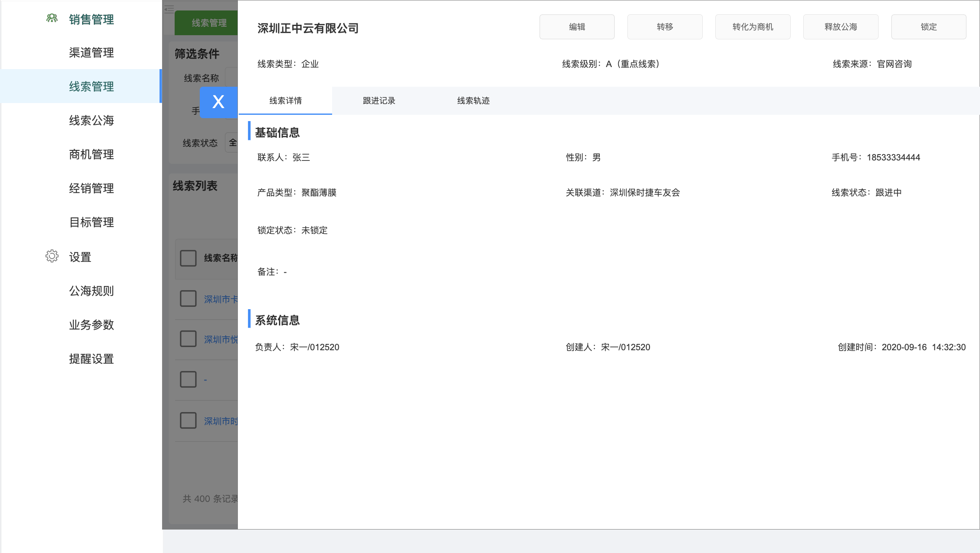Image resolution: width=980 pixels, height=553 pixels.
Task: Click the green 线索管理 page tab
Action: pyautogui.click(x=206, y=23)
